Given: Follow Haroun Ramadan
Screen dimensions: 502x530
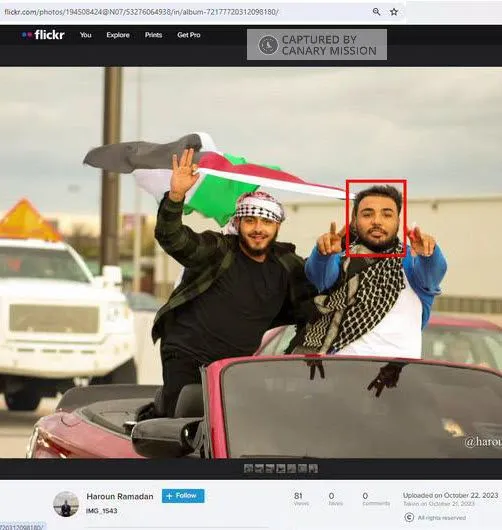Looking at the screenshot, I should coord(183,496).
